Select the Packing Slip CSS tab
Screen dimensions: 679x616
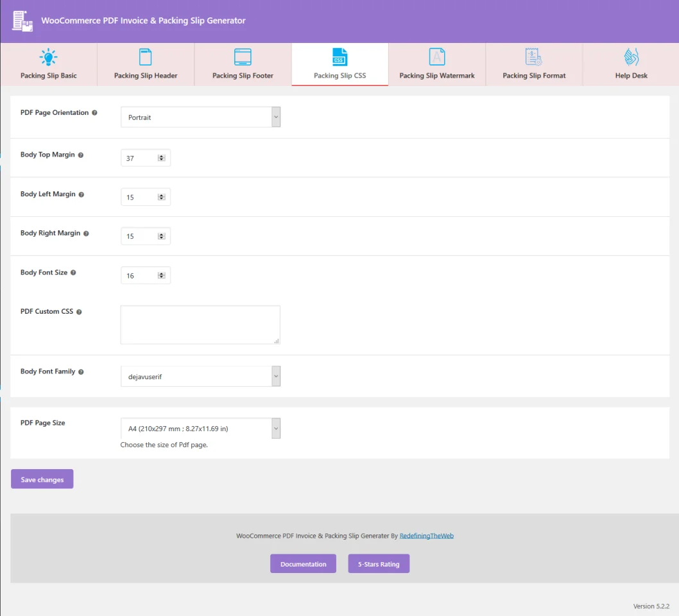coord(340,65)
